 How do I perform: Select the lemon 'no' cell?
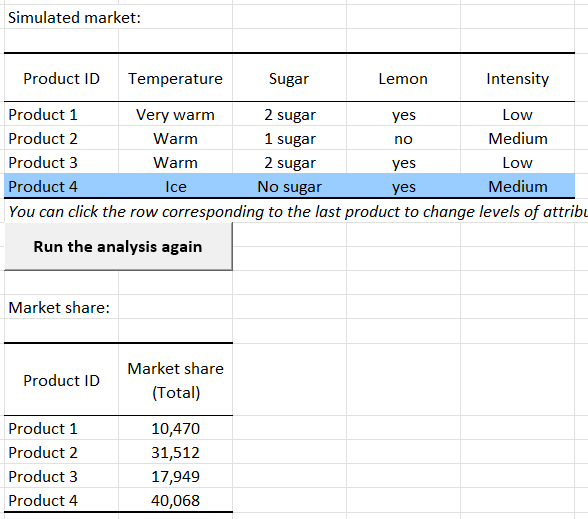(404, 140)
